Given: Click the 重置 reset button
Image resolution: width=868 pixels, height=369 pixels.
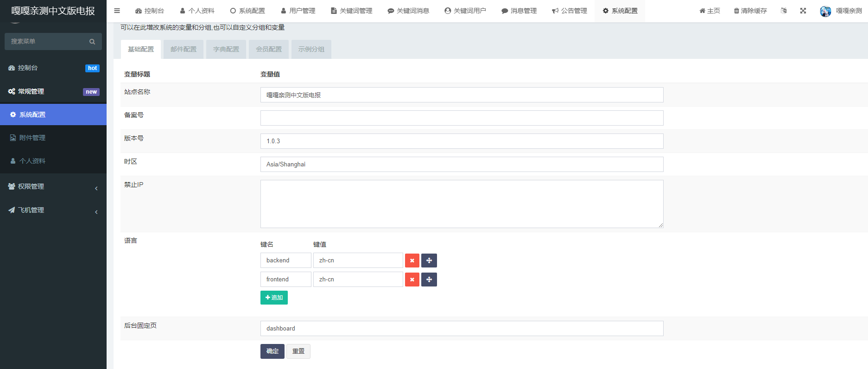Looking at the screenshot, I should click(298, 351).
